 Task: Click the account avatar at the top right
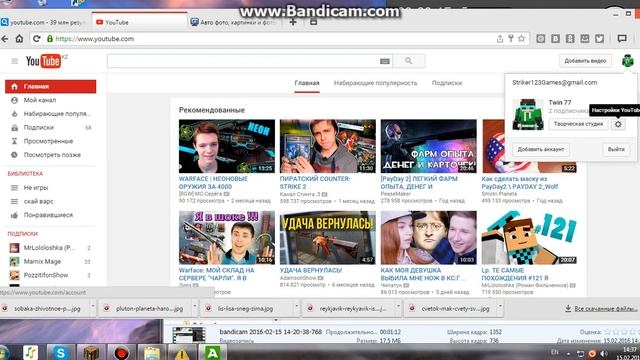[627, 61]
